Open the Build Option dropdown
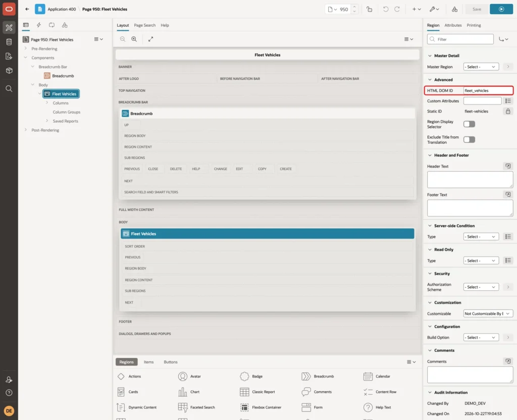 (x=481, y=338)
